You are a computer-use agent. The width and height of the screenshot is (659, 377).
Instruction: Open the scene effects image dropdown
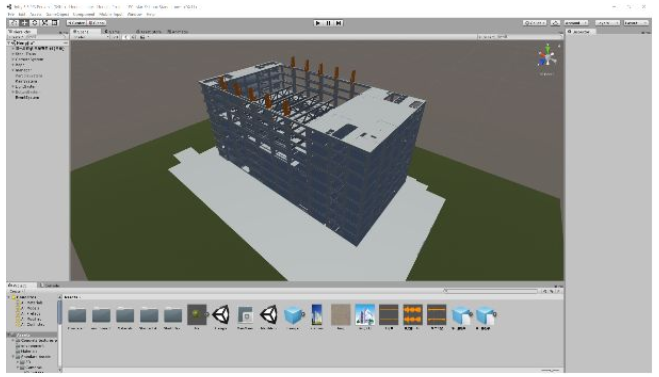coord(144,37)
